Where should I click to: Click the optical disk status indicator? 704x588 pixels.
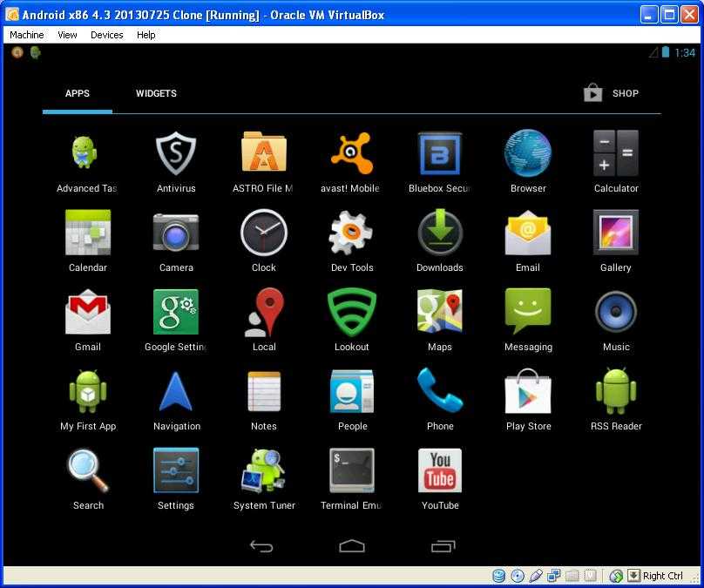(518, 576)
